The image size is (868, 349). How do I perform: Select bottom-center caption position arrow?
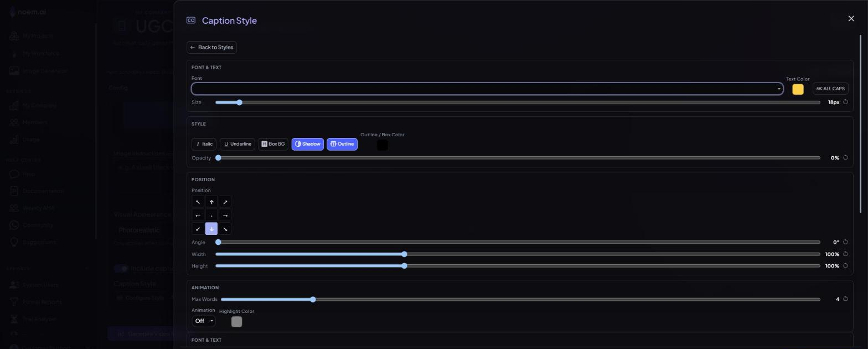click(x=211, y=229)
